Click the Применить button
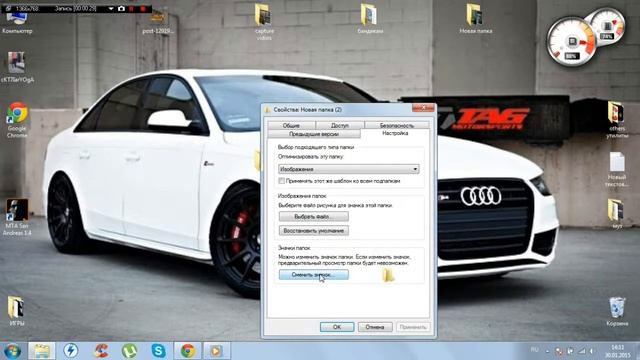 [413, 327]
